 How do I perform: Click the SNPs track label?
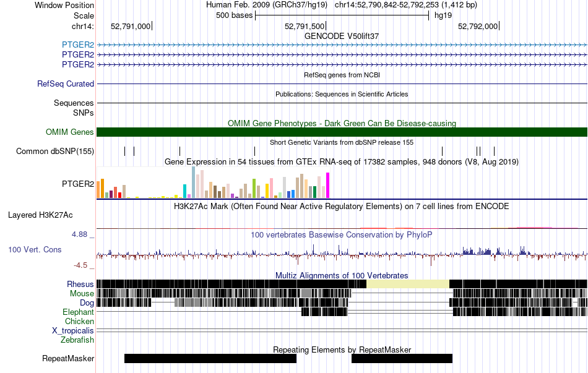(84, 113)
